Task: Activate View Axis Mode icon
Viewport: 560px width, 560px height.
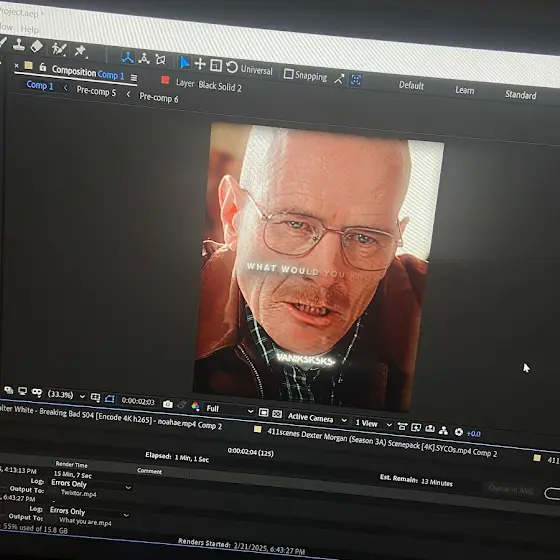Action: [x=160, y=60]
